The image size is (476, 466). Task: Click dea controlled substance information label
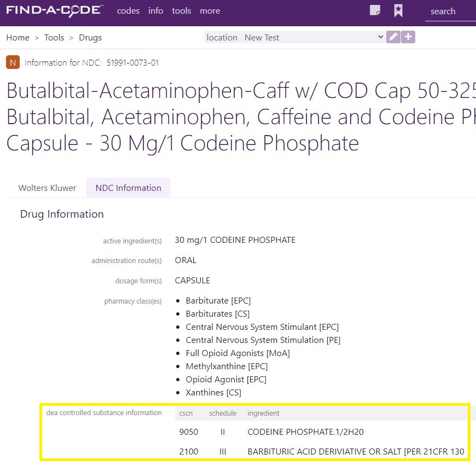pos(104,412)
